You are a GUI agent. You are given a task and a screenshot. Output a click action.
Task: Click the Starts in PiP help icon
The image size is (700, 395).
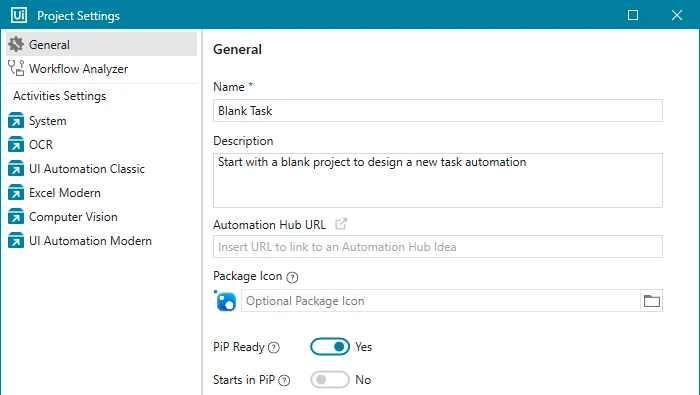coord(284,380)
